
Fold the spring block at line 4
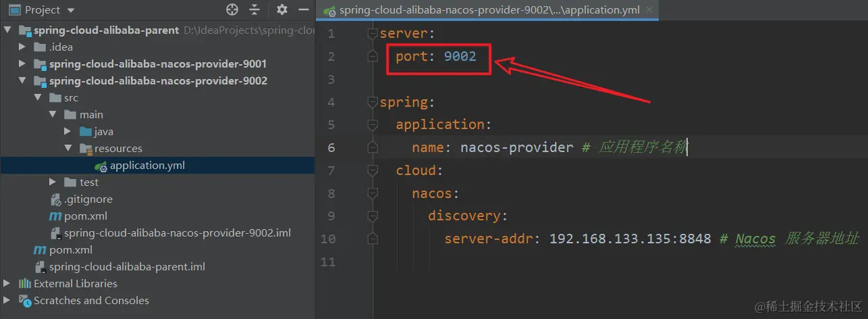click(x=372, y=103)
